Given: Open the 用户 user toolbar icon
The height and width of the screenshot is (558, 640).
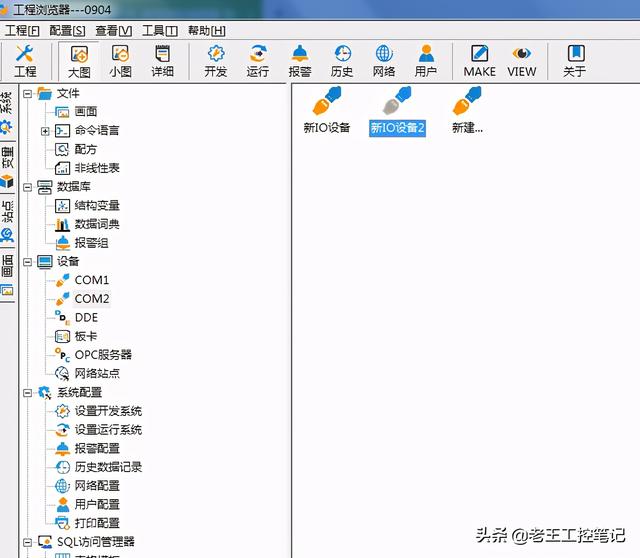Looking at the screenshot, I should 426,61.
